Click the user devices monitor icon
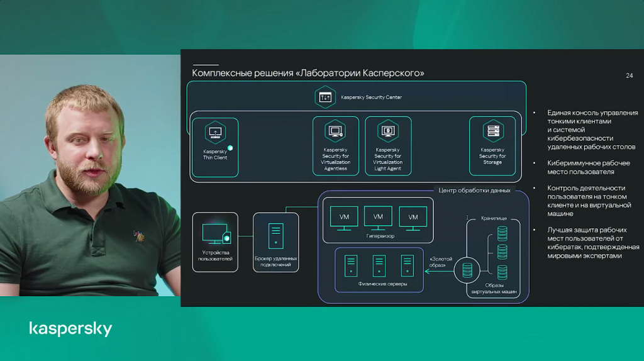Image resolution: width=644 pixels, height=361 pixels. tap(216, 234)
